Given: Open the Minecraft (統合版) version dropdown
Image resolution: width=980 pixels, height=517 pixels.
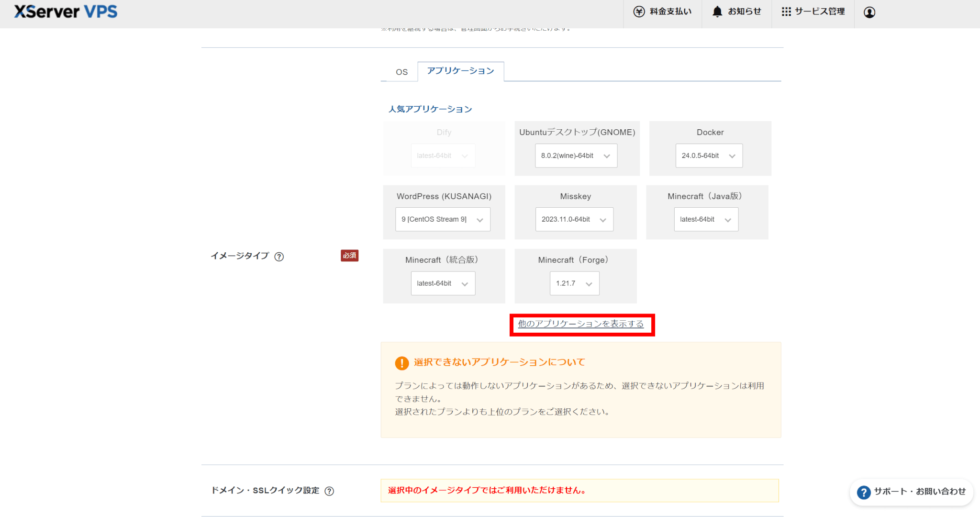Looking at the screenshot, I should pyautogui.click(x=443, y=283).
